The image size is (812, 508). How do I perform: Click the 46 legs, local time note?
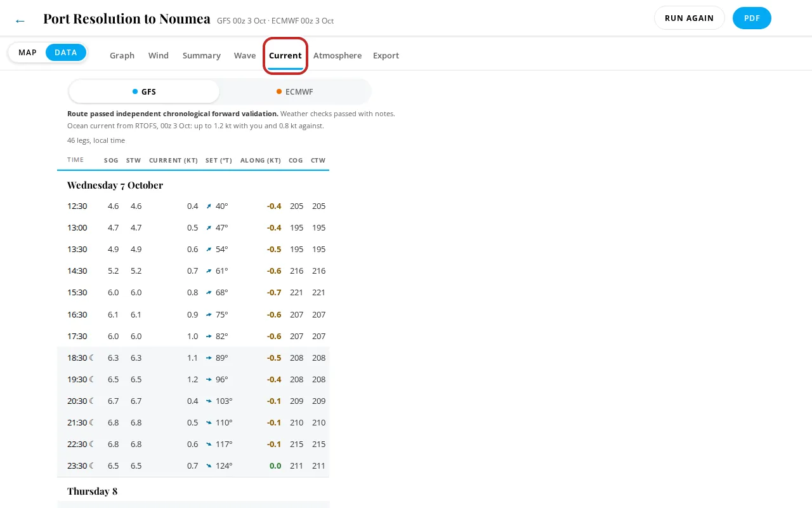click(x=96, y=140)
